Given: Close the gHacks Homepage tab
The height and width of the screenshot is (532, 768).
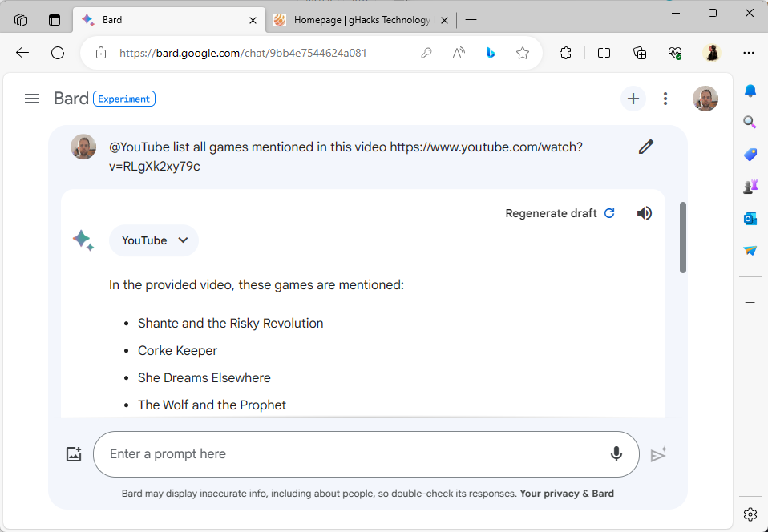Looking at the screenshot, I should [x=444, y=20].
